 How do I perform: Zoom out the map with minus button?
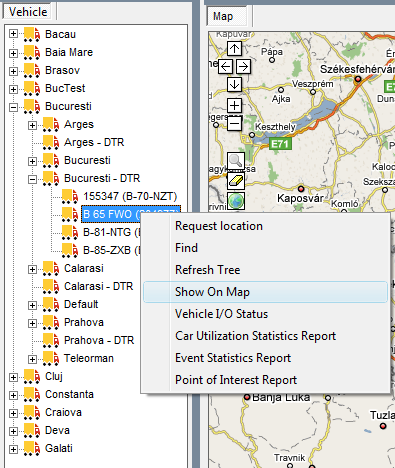point(234,124)
